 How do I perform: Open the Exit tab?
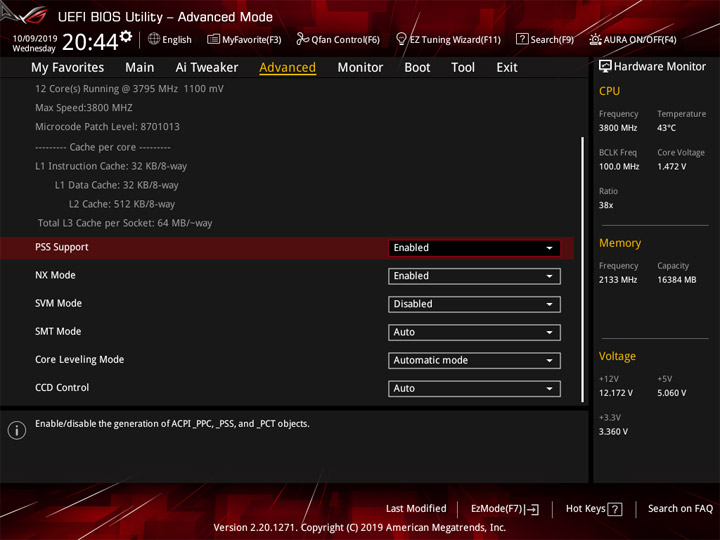coord(507,68)
